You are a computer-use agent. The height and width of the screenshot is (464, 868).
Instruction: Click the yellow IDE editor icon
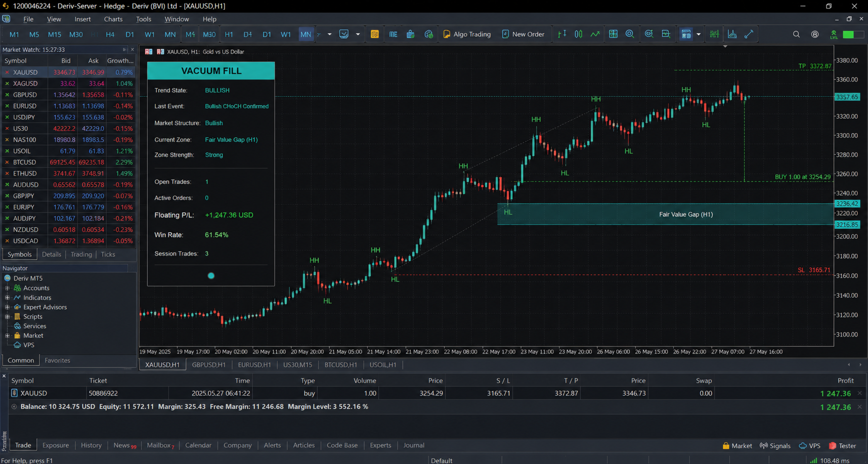375,34
